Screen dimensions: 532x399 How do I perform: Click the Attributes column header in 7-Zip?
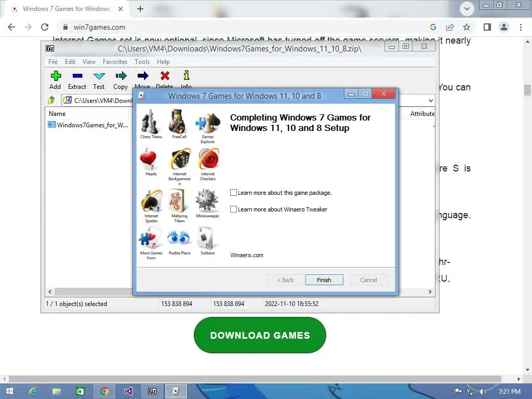point(422,114)
